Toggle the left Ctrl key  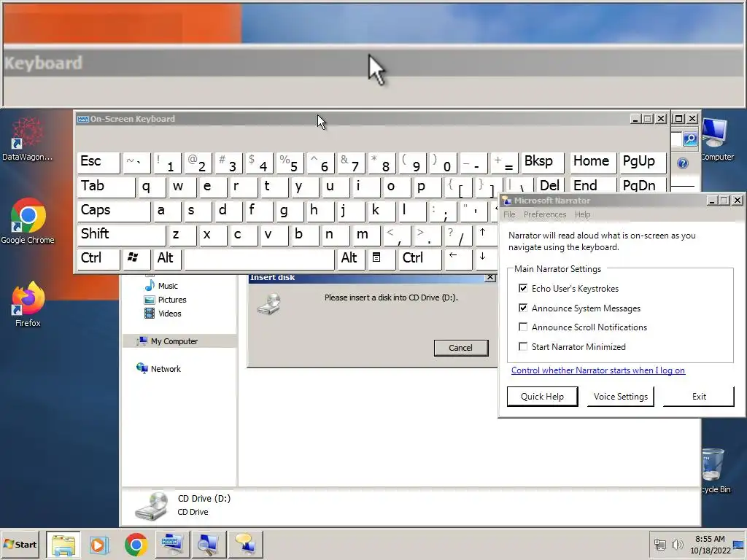pyautogui.click(x=98, y=259)
